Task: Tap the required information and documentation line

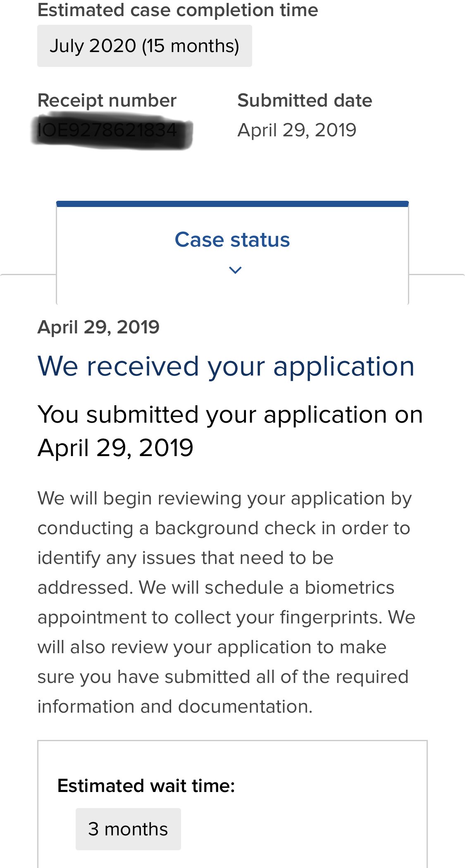Action: (175, 706)
